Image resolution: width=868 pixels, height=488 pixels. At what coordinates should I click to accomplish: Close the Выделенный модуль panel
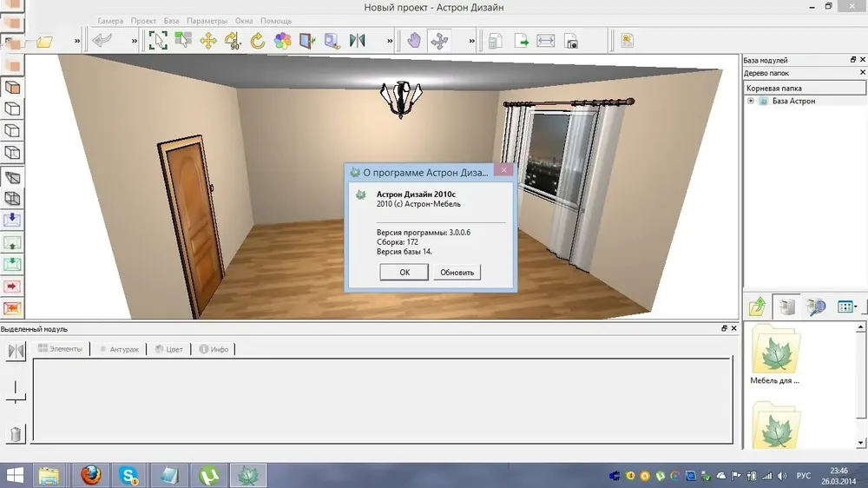coord(734,328)
